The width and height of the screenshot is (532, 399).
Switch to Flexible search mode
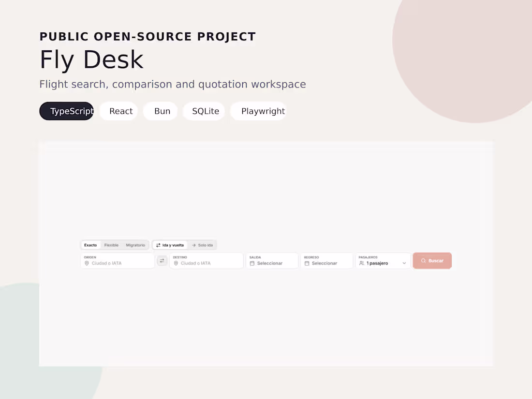click(111, 245)
